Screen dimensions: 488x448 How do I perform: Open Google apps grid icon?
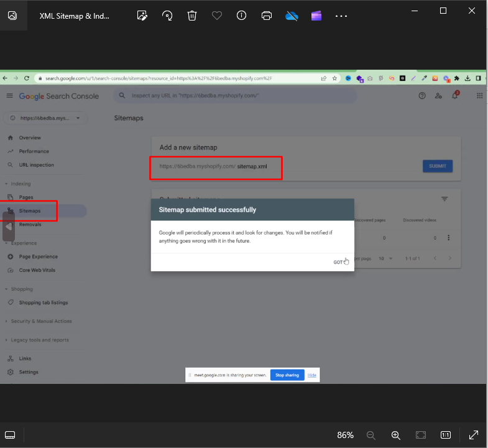479,96
